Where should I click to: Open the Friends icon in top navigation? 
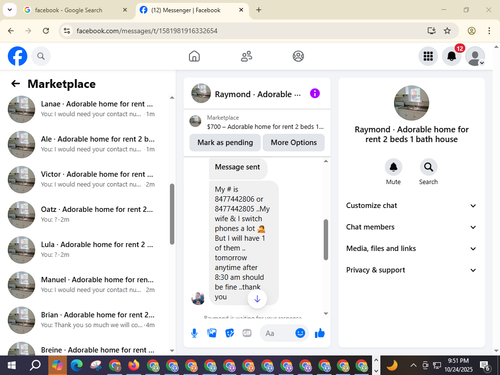(x=246, y=56)
